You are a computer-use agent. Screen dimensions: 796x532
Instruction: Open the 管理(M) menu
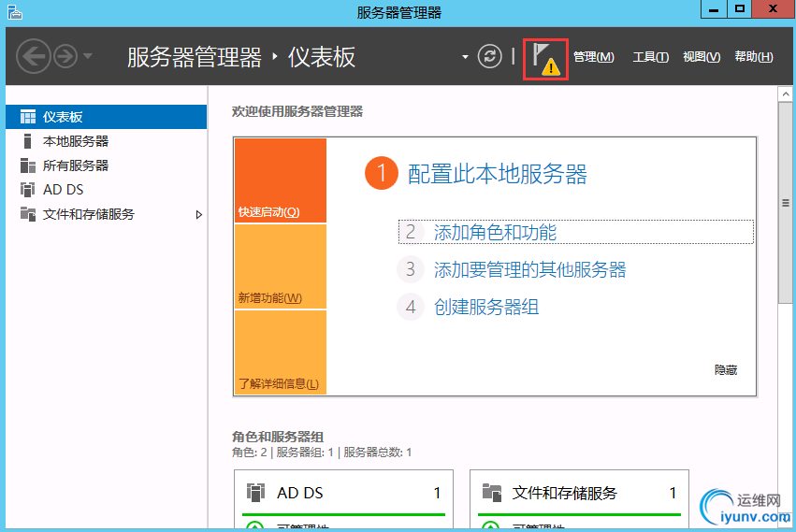click(x=593, y=57)
